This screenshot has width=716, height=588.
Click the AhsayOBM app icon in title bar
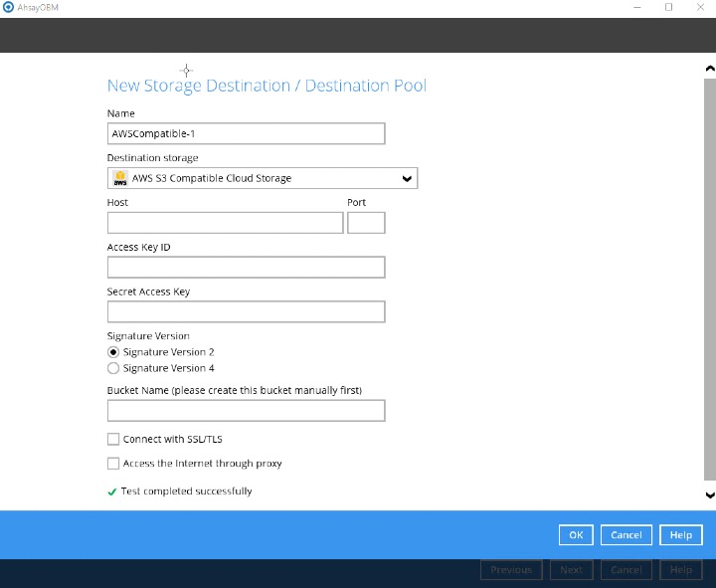point(9,7)
